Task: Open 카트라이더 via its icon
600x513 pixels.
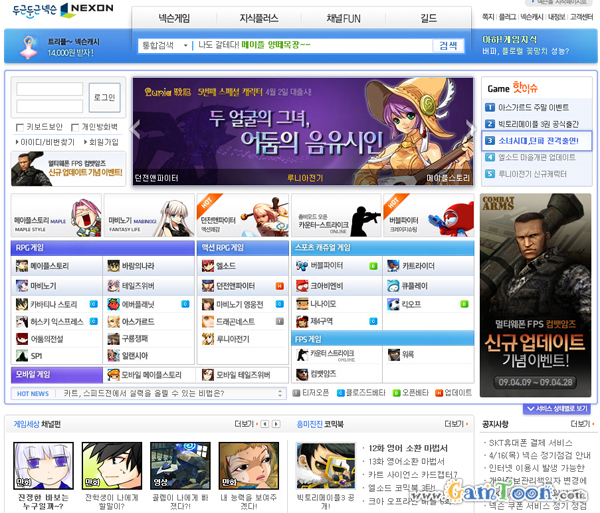Action: (394, 266)
